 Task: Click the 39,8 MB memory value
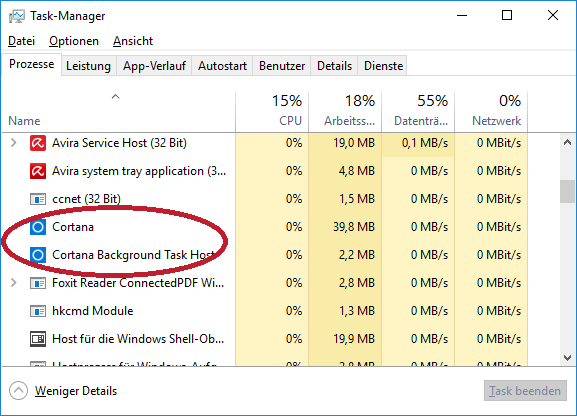[354, 227]
